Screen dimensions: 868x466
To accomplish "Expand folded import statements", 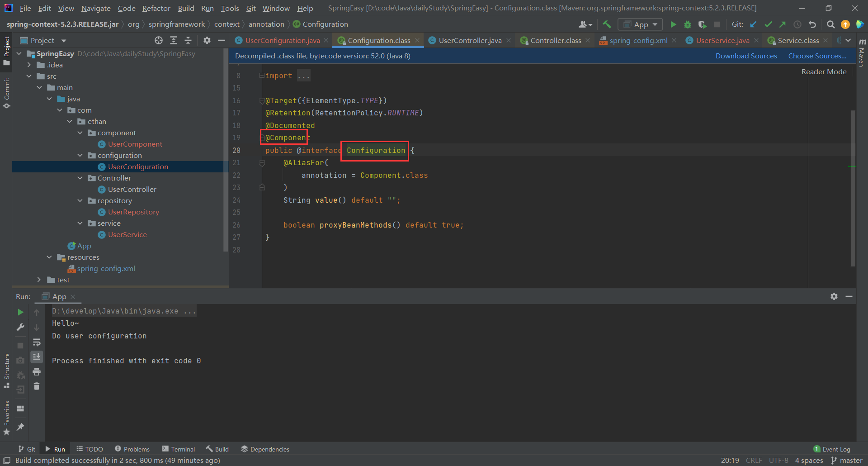I will [262, 76].
